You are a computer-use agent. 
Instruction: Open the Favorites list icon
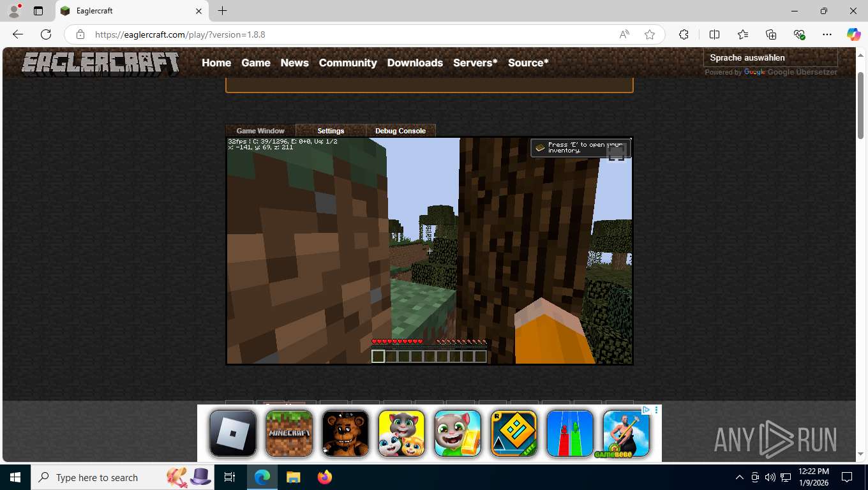tap(743, 34)
